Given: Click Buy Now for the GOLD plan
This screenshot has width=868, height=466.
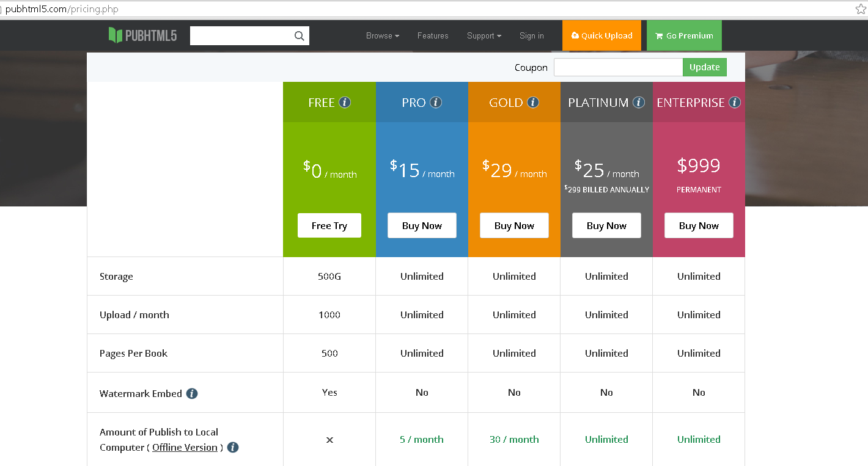Looking at the screenshot, I should [x=514, y=225].
